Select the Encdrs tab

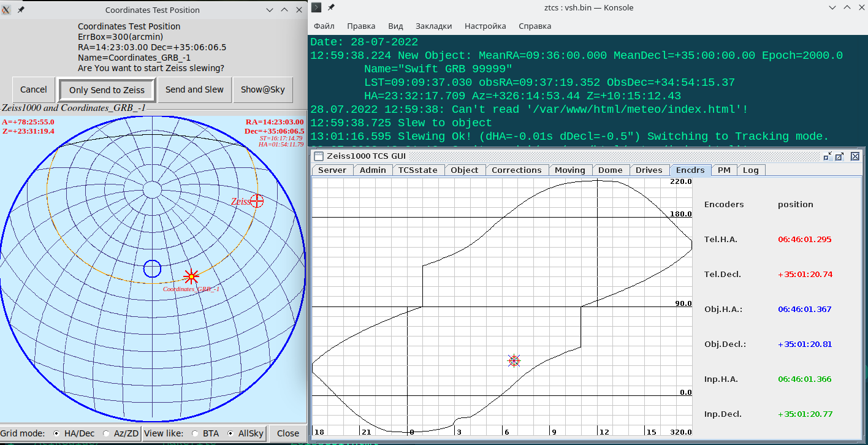pyautogui.click(x=690, y=170)
